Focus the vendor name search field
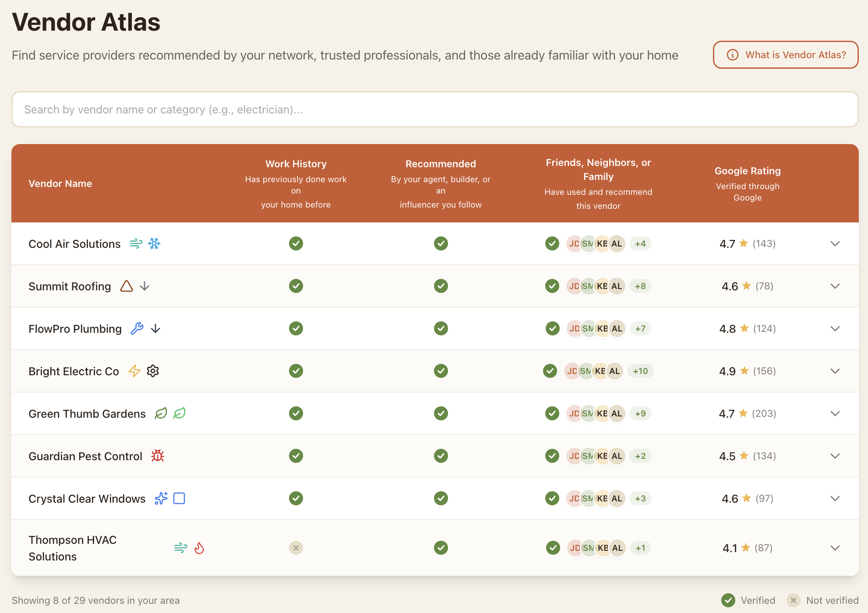The image size is (868, 613). click(434, 109)
